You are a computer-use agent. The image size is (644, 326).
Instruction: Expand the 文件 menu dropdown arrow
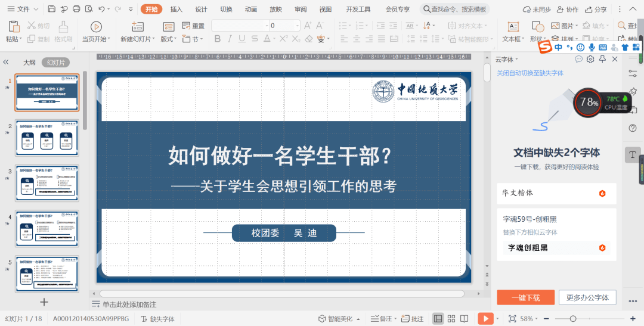(x=36, y=9)
